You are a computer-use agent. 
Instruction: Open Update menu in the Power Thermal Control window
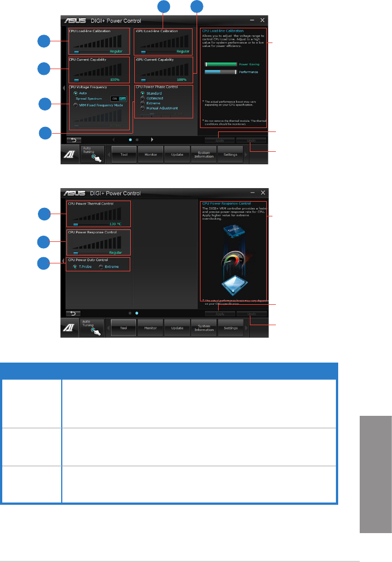pyautogui.click(x=177, y=328)
